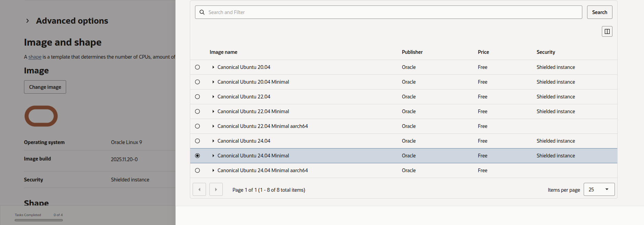Click the Security column header

(x=546, y=52)
